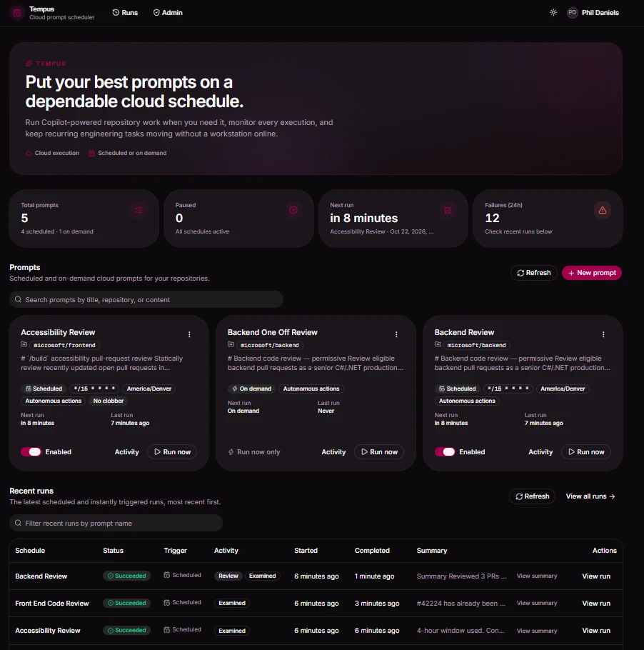View summary for the Accessibility Review run
Viewport: 644px width, 650px height.
(537, 631)
